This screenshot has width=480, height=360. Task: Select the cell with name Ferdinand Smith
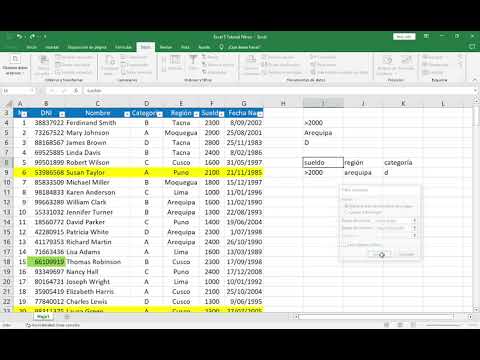(x=97, y=123)
